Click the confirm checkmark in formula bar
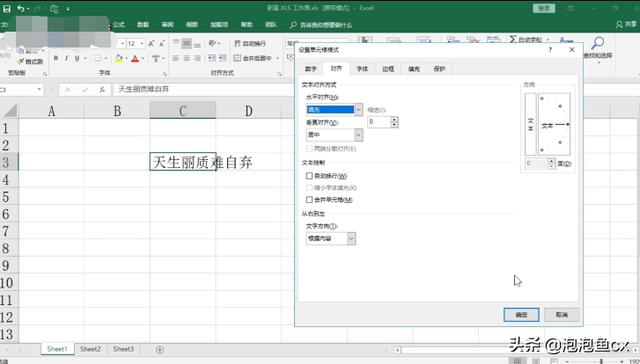Screen dimensions: 640x364 (85, 89)
